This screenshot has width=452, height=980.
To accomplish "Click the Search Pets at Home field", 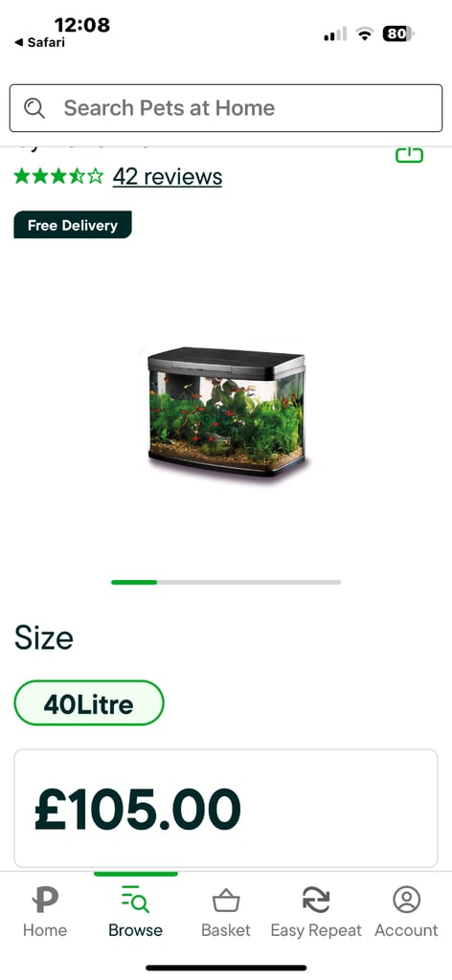I will [226, 108].
